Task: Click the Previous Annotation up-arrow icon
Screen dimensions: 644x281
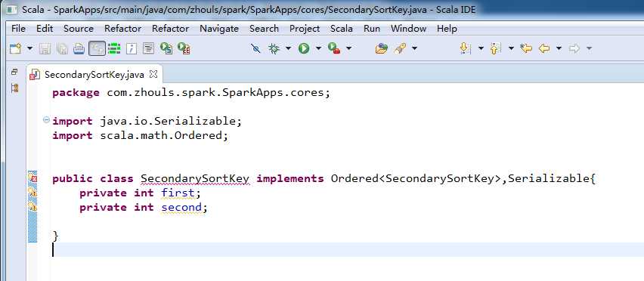Action: (x=496, y=49)
